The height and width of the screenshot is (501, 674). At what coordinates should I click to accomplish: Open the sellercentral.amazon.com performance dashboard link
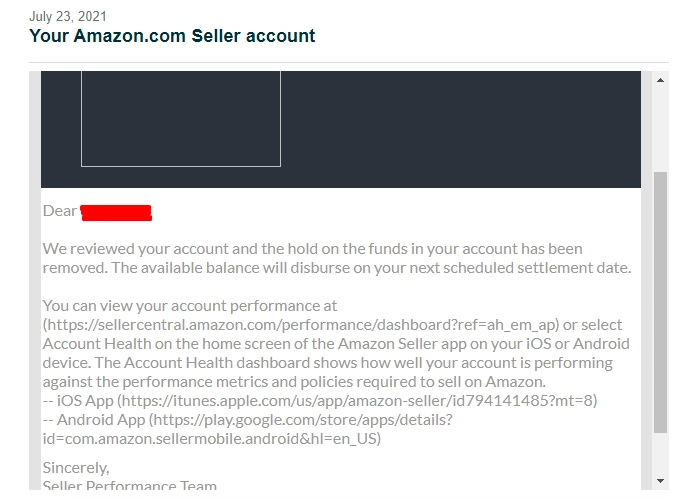(x=301, y=325)
